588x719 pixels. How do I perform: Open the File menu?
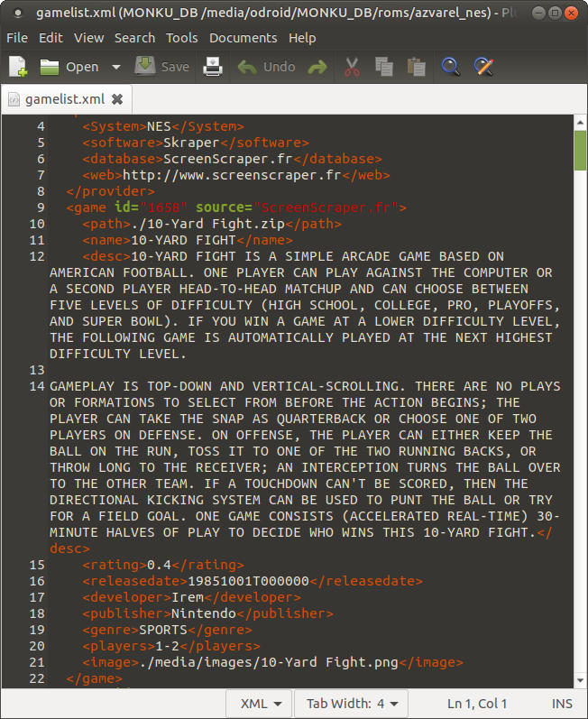17,38
